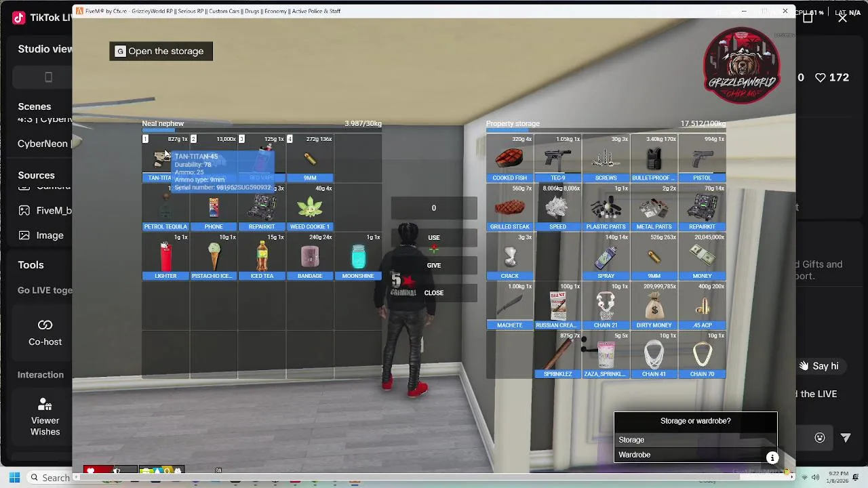Select the Metal Parts item
Viewport: 868px width, 488px height.
click(654, 207)
